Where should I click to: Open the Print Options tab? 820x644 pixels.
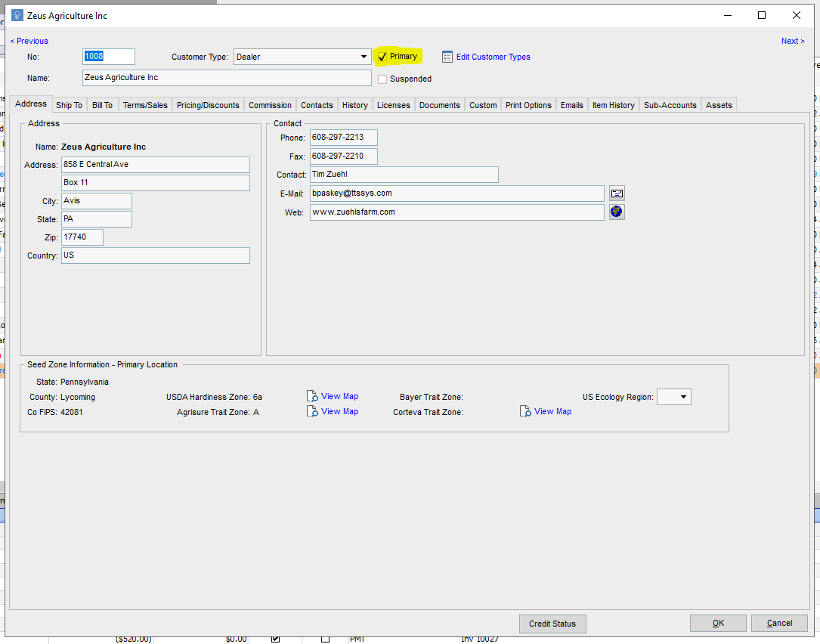529,105
